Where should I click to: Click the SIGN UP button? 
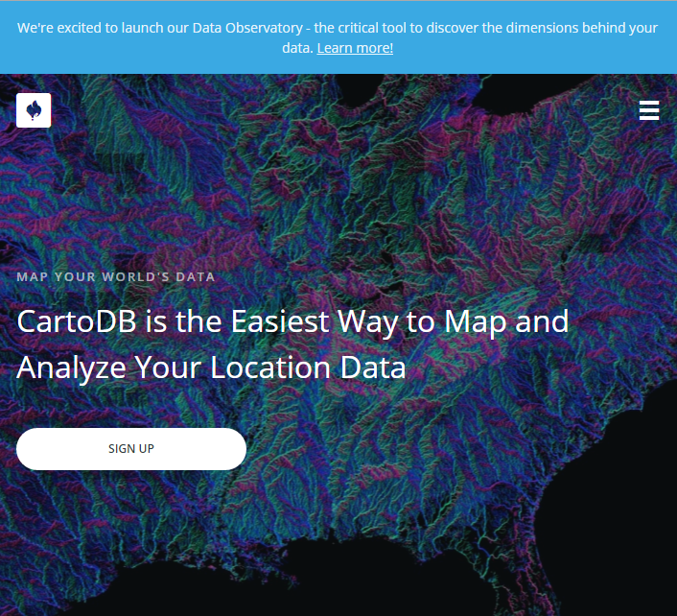pyautogui.click(x=131, y=449)
